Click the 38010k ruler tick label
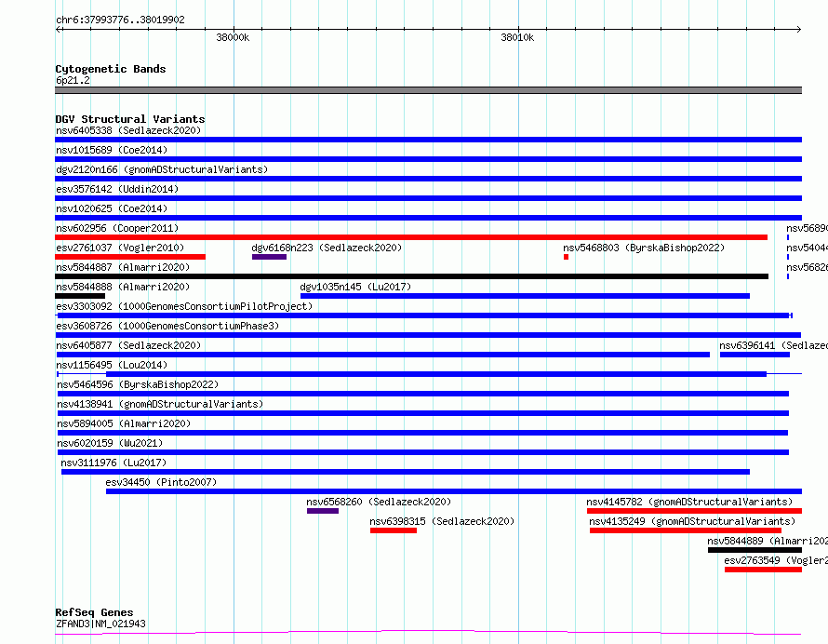 517,37
